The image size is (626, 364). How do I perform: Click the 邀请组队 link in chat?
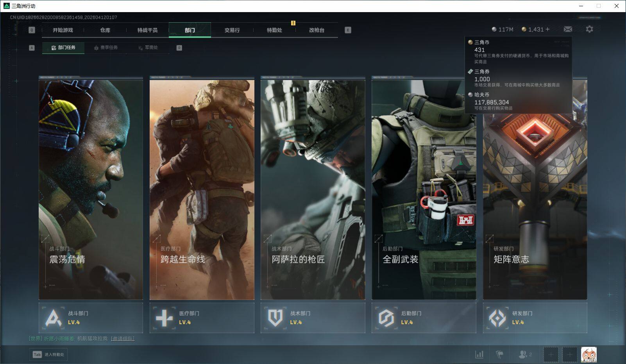tap(123, 339)
